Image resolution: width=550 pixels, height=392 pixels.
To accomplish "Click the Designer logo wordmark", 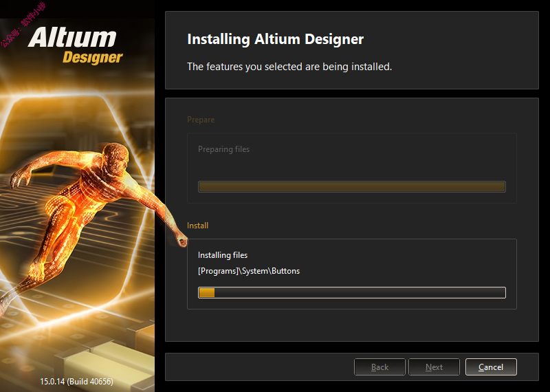I will pos(93,57).
